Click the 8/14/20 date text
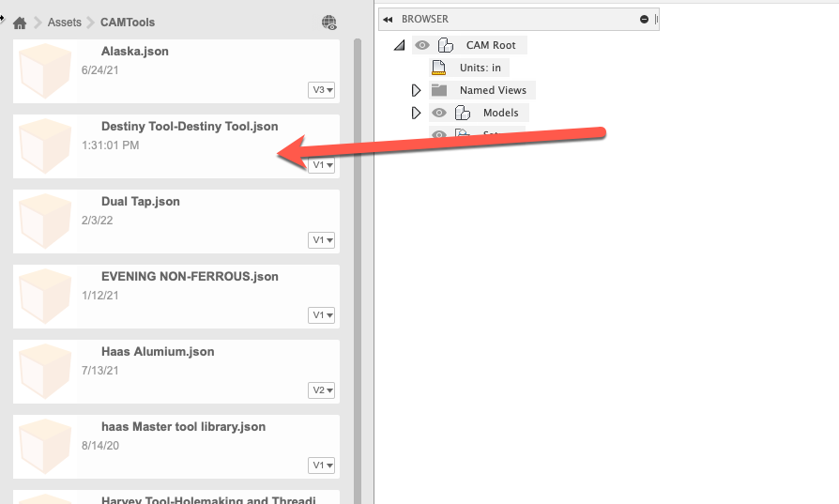Screen dimensions: 839x504 [100, 446]
